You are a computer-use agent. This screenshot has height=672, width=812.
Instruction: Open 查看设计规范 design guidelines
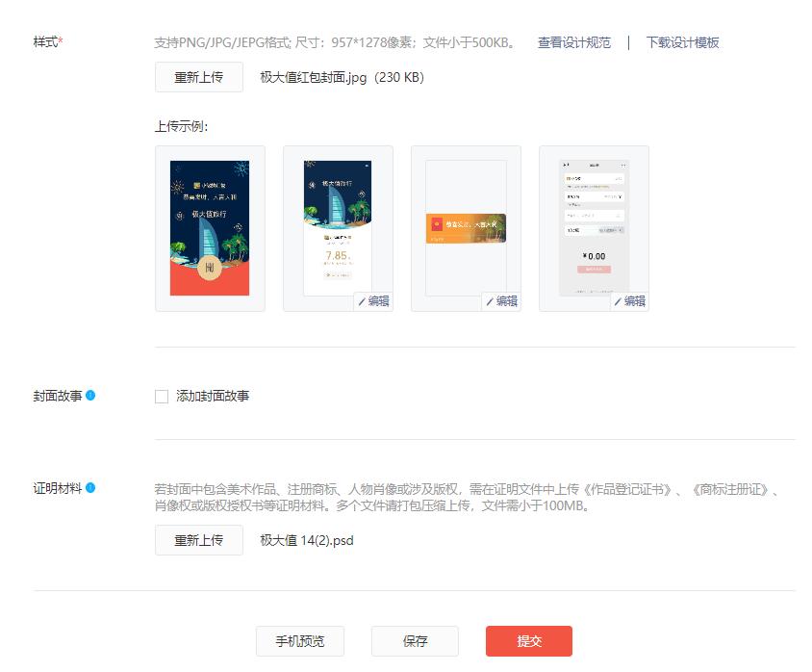pyautogui.click(x=575, y=42)
